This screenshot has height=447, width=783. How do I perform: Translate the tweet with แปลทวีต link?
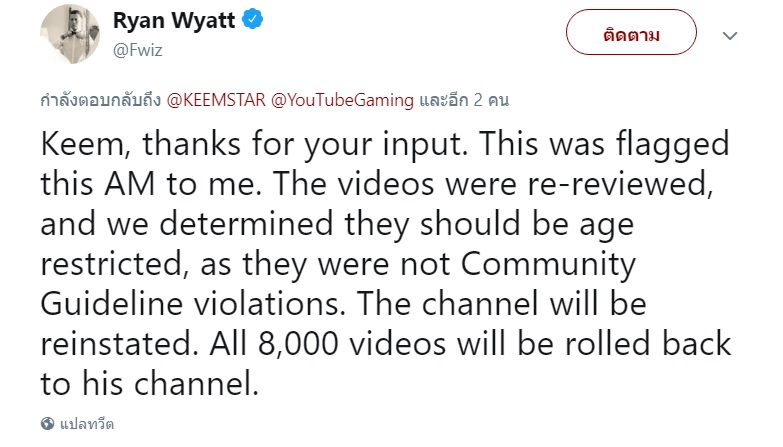(89, 423)
